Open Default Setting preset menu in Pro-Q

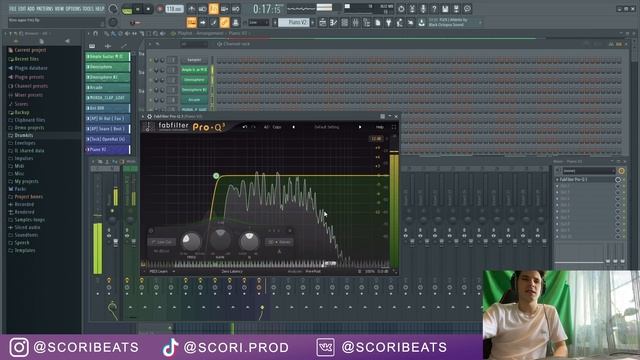(327, 127)
